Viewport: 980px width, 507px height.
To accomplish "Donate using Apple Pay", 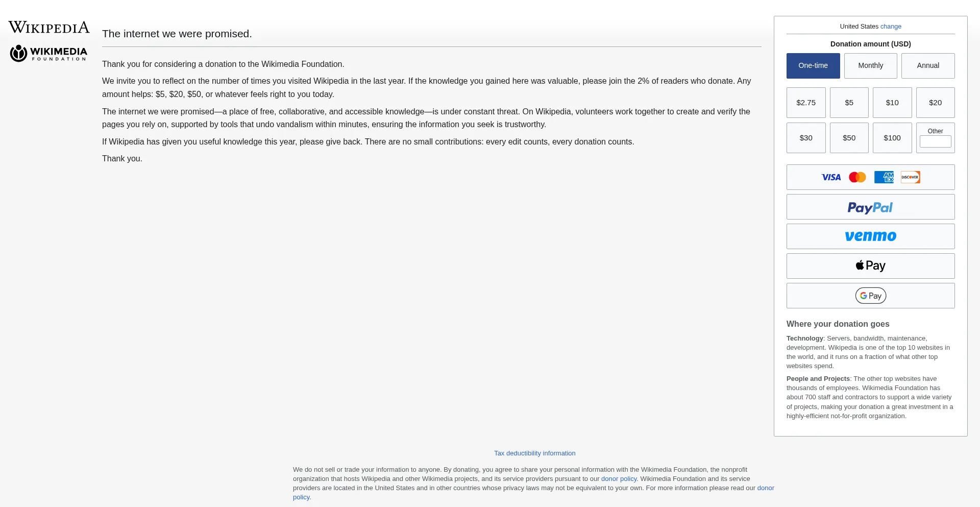I will click(871, 266).
